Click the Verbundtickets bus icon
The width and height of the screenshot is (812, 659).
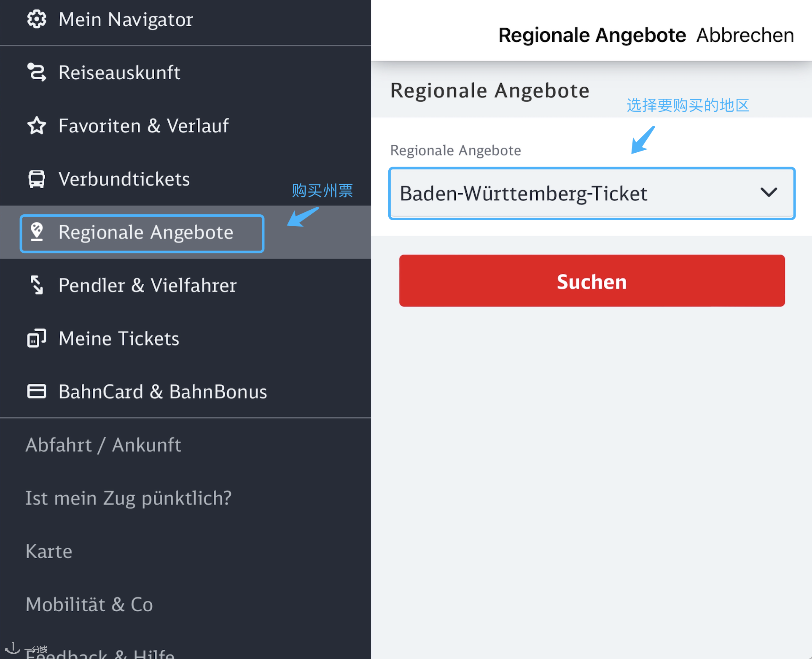pos(37,179)
